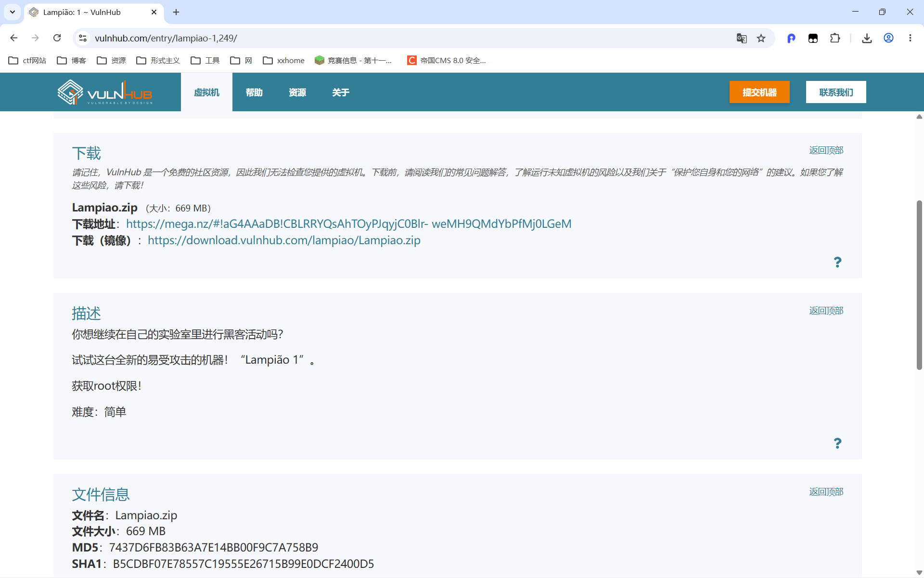Image resolution: width=924 pixels, height=578 pixels.
Task: Click the 文件大小 669 MB line
Action: click(x=119, y=531)
